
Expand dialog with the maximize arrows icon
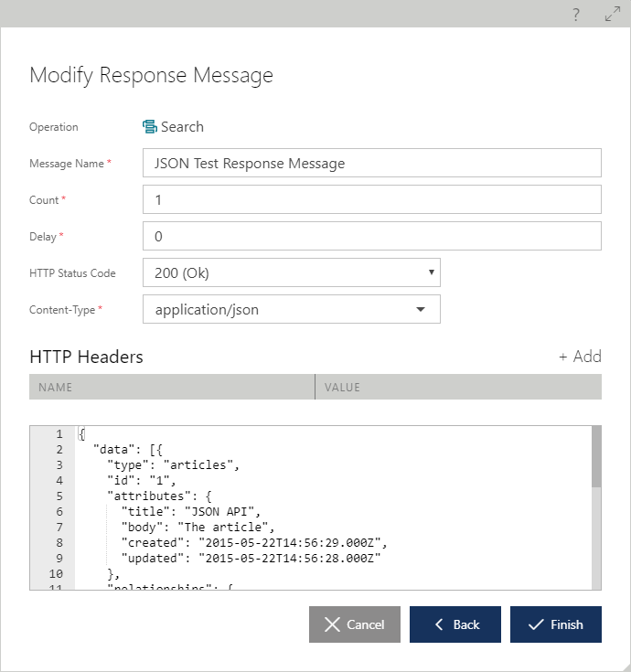[x=613, y=14]
